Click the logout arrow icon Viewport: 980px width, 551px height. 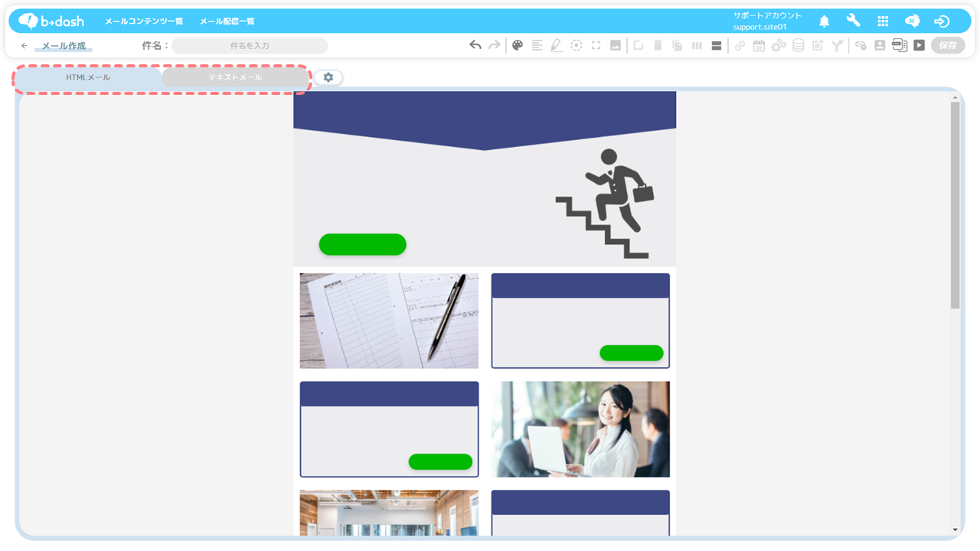tap(942, 21)
